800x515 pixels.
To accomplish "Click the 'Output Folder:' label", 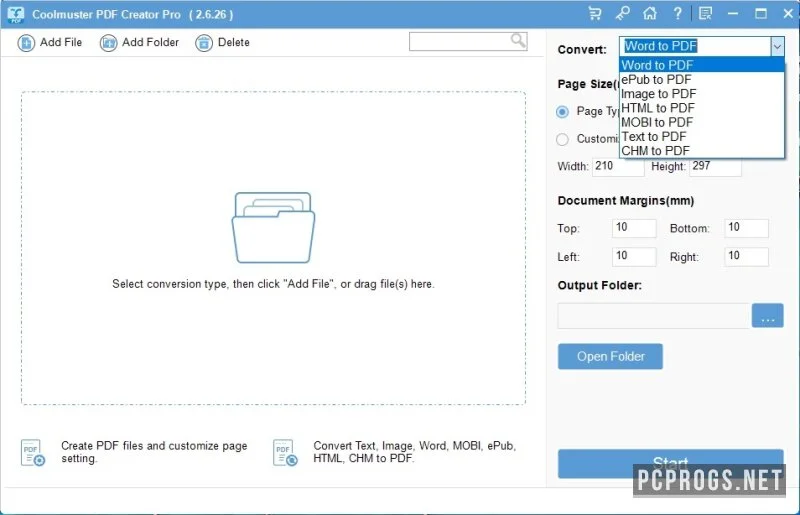I will 599,285.
